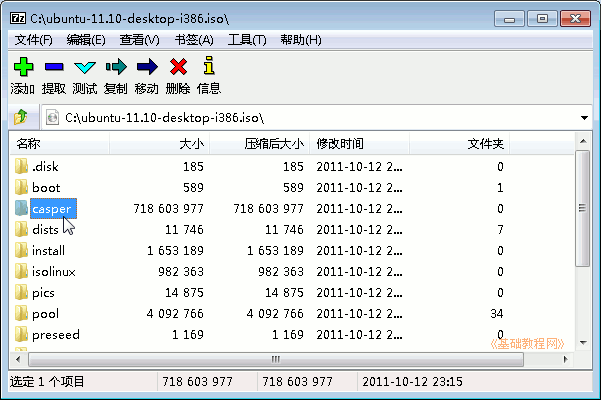
Task: Sort by 名称 column header
Action: point(60,144)
